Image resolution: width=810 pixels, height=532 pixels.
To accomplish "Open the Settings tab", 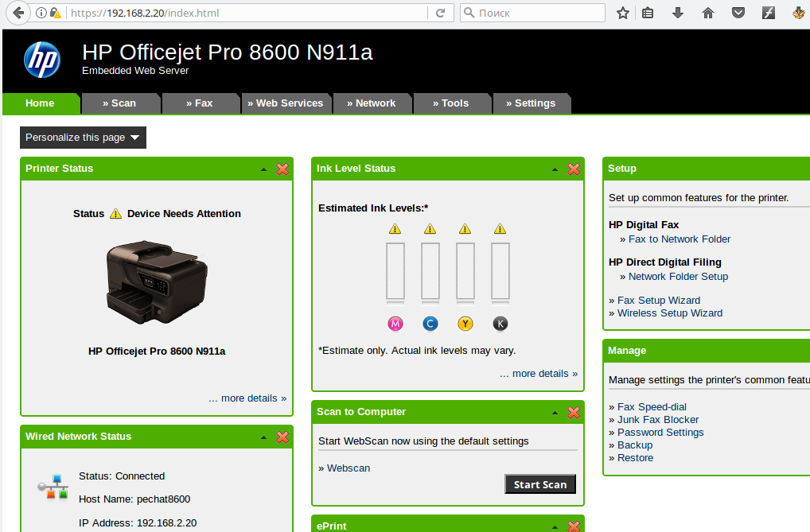I will click(532, 103).
